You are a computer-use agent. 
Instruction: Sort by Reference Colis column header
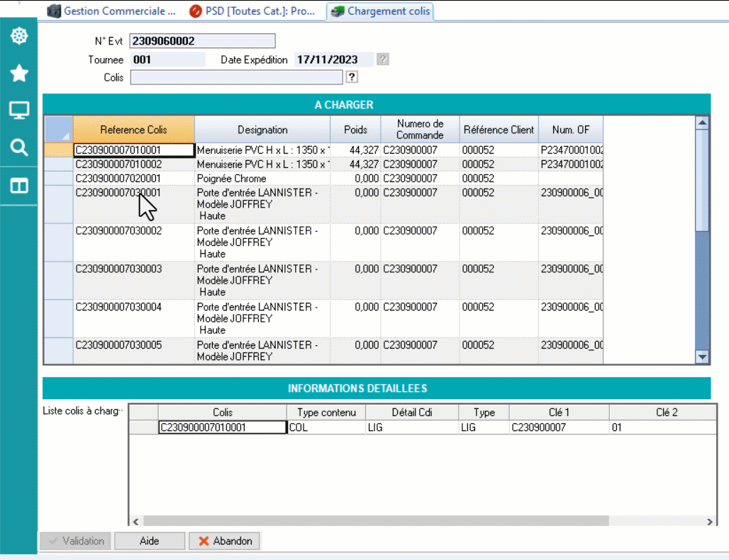click(x=133, y=130)
